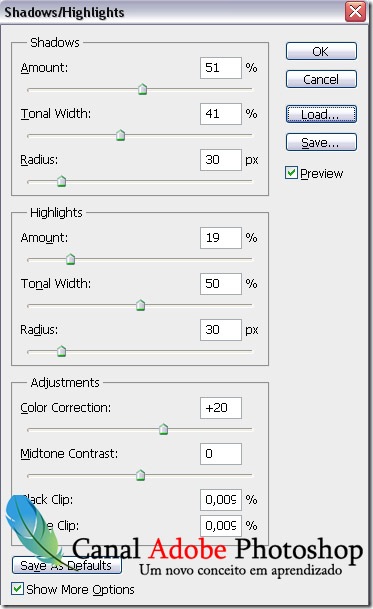Open the Load... settings button

[321, 114]
